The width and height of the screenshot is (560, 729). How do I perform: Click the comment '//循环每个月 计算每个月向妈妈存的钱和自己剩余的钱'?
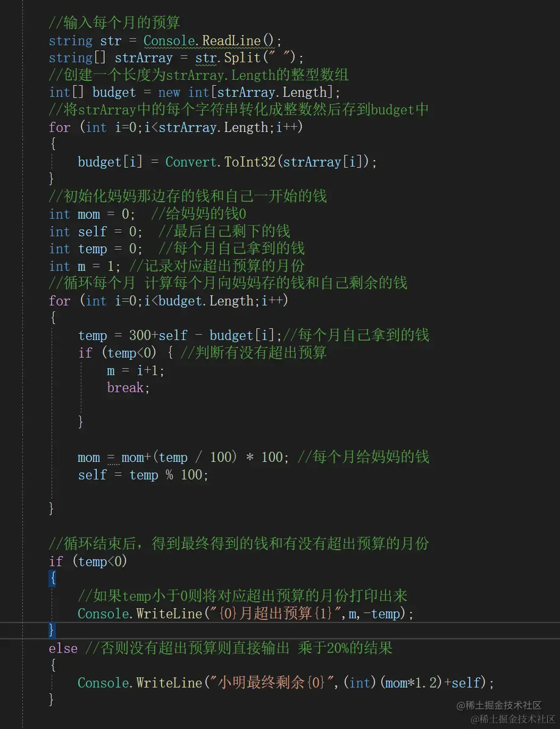(228, 283)
